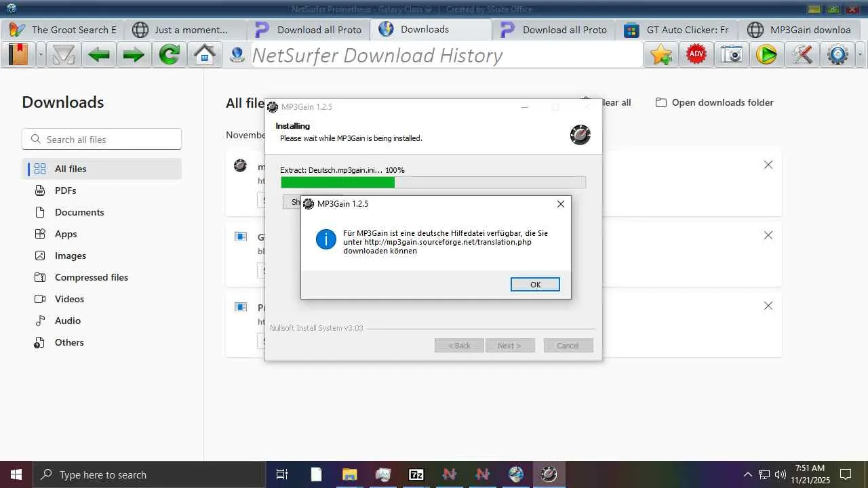Open the Home page icon

[x=205, y=55]
